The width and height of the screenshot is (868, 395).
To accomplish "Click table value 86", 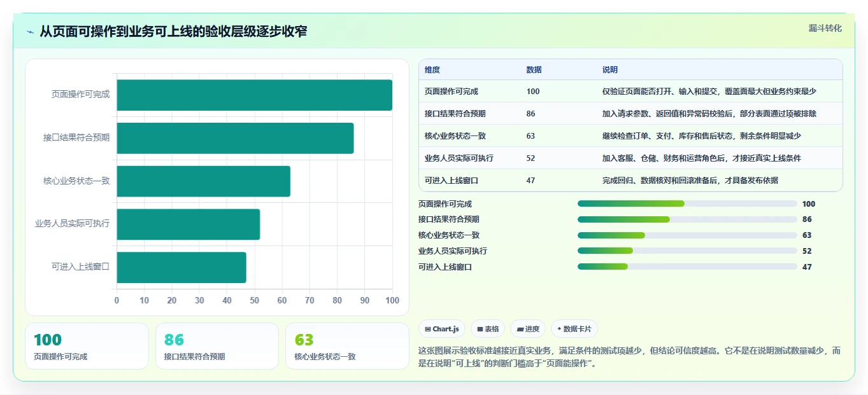I will (531, 114).
